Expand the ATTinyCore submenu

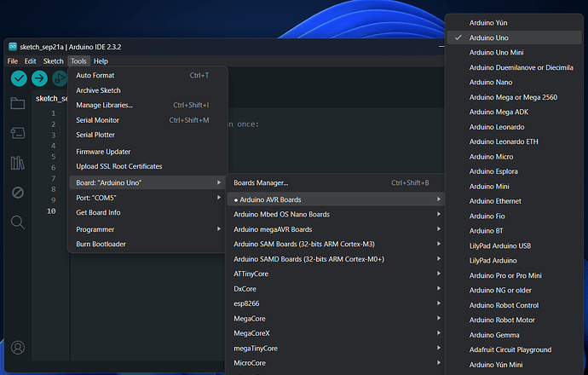pos(336,274)
